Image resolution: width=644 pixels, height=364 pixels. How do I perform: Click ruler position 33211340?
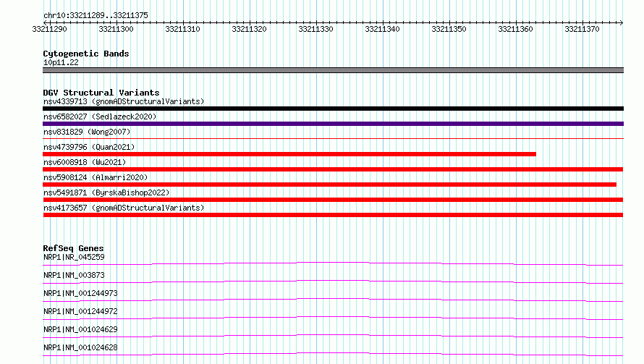(382, 29)
